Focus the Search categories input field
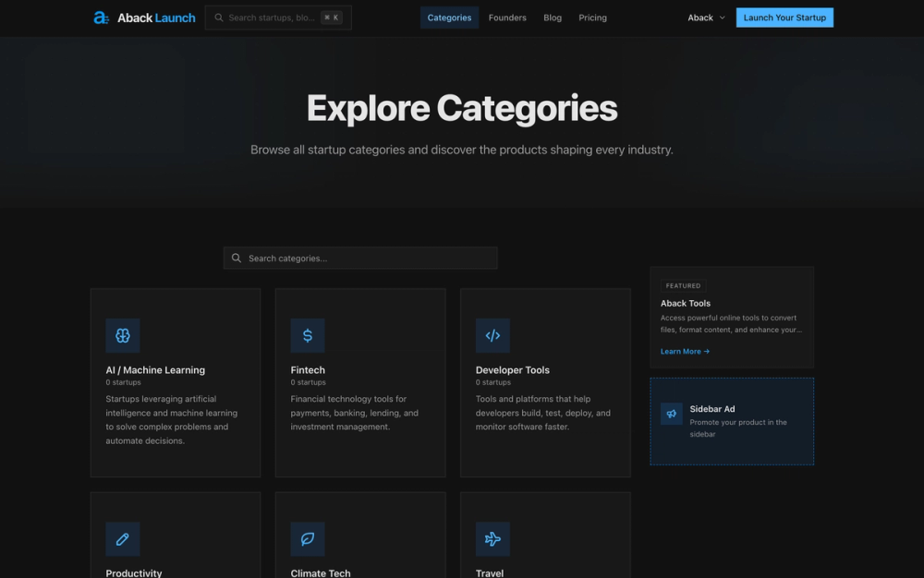This screenshot has height=578, width=924. [x=360, y=258]
